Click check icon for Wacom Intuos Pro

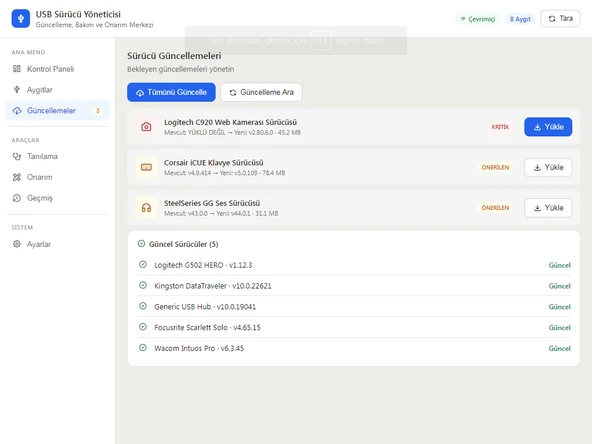[x=143, y=347]
